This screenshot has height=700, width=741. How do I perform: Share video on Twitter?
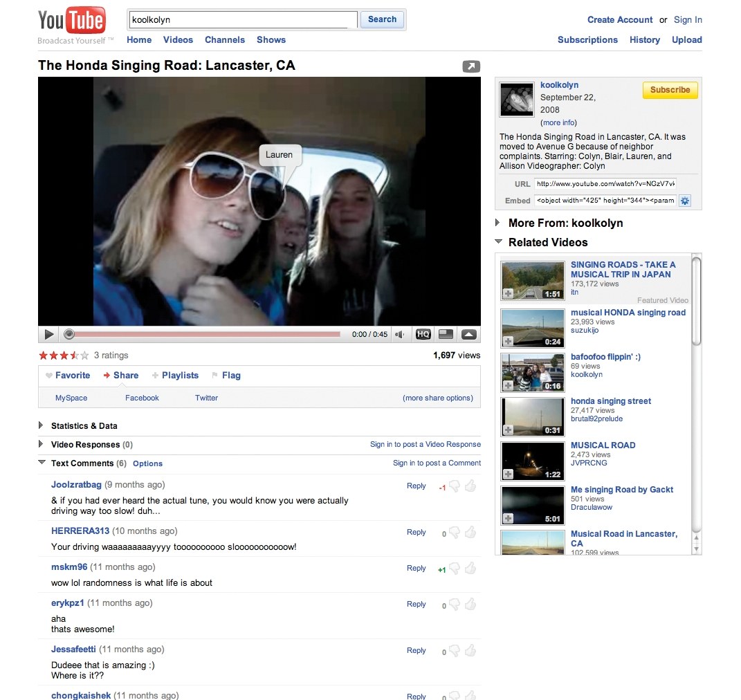pyautogui.click(x=206, y=398)
